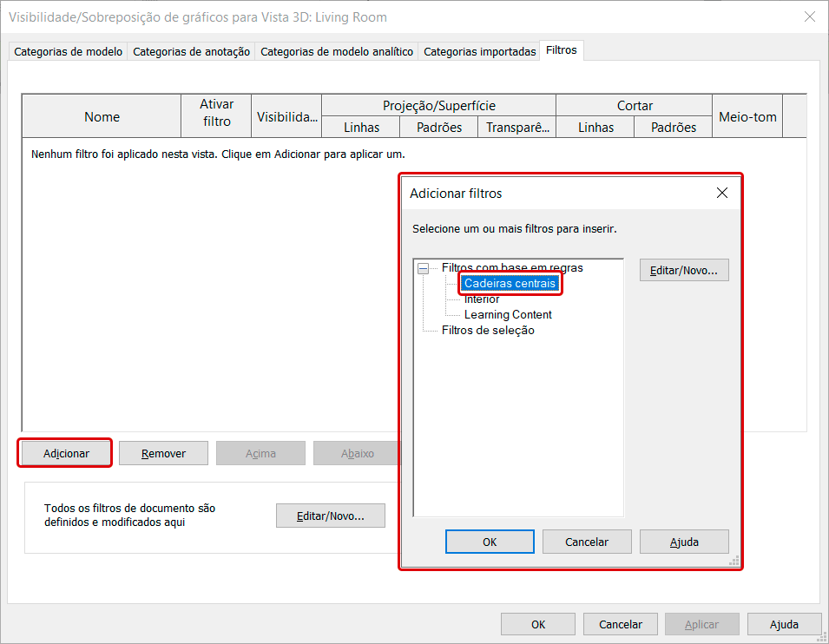
Task: Go to Categorias importadas tab
Action: (479, 52)
